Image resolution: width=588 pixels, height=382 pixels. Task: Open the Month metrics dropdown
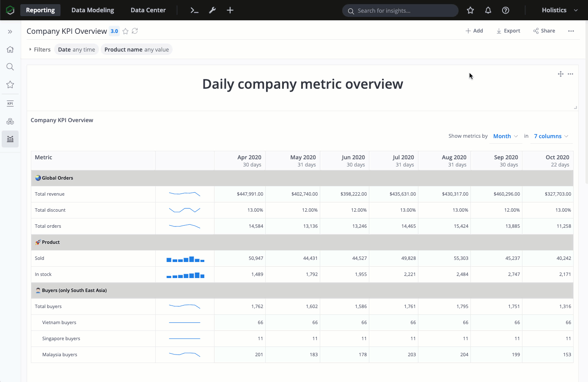(x=505, y=136)
